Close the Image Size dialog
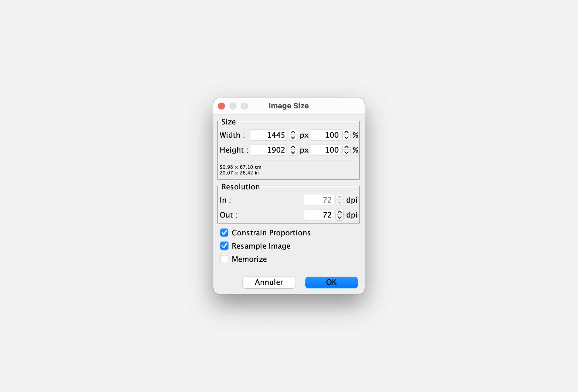Screen dimensions: 578x392 pyautogui.click(x=221, y=106)
